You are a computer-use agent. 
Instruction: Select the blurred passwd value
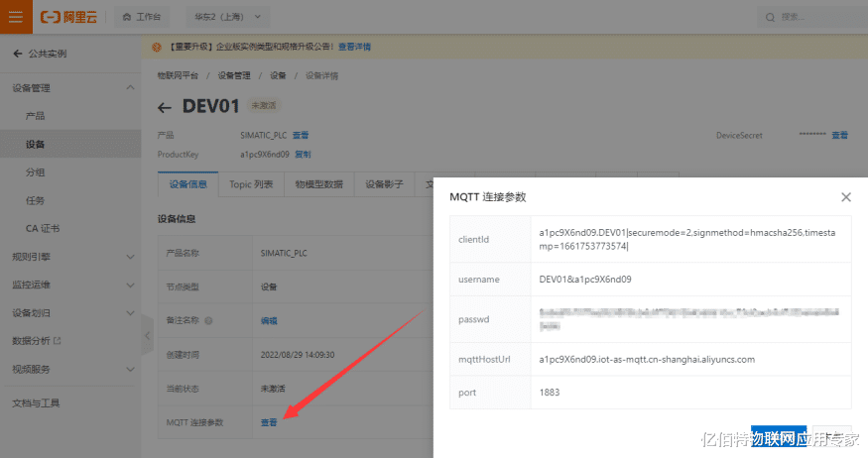click(689, 319)
